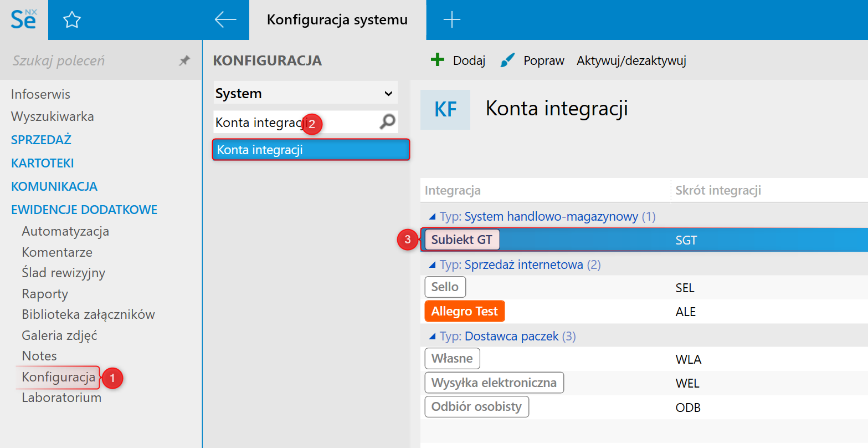Select the orange Allegro Test integration

point(464,312)
